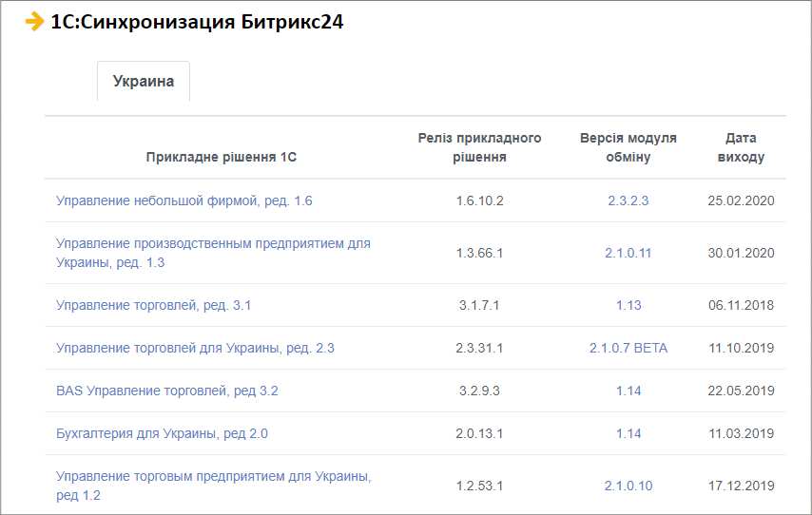Click module version 1.13 link

pos(628,305)
